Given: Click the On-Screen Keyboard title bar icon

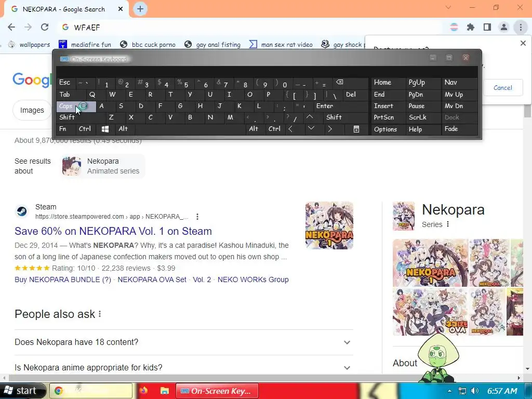Looking at the screenshot, I should pyautogui.click(x=64, y=59).
